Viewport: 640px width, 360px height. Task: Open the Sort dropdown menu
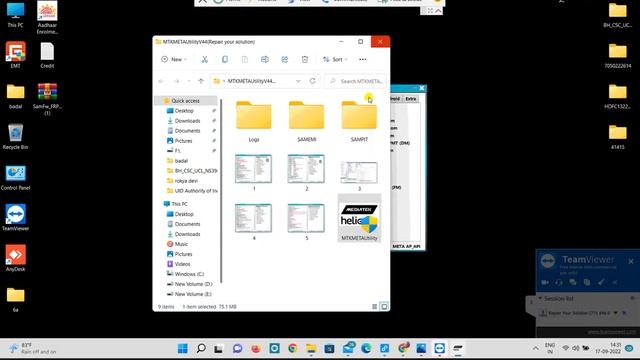pyautogui.click(x=335, y=60)
